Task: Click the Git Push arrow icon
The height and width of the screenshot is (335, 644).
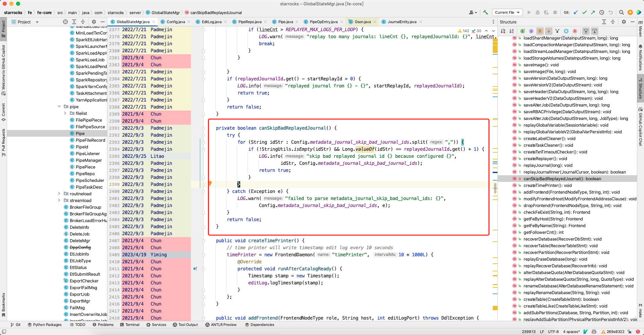Action: pos(593,12)
